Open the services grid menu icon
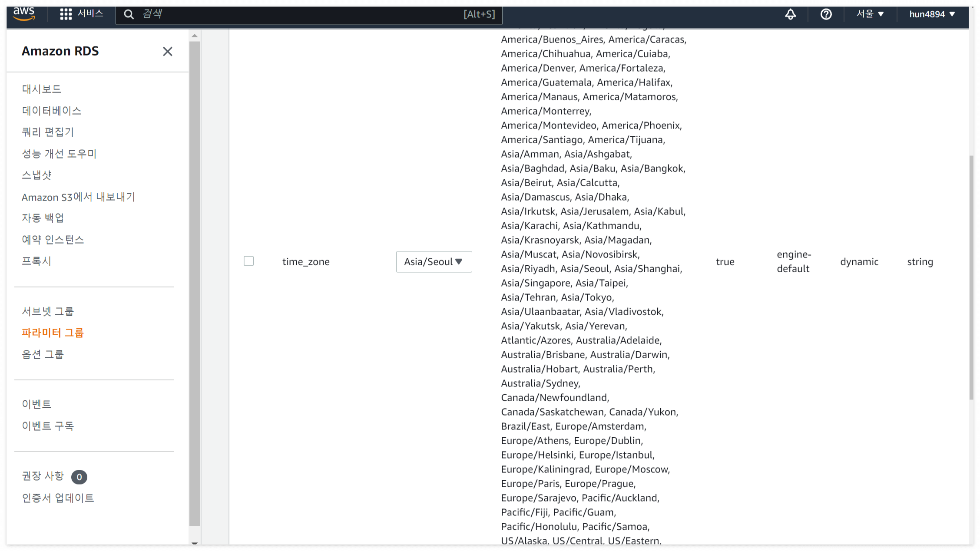This screenshot has height=551, width=980. point(66,14)
